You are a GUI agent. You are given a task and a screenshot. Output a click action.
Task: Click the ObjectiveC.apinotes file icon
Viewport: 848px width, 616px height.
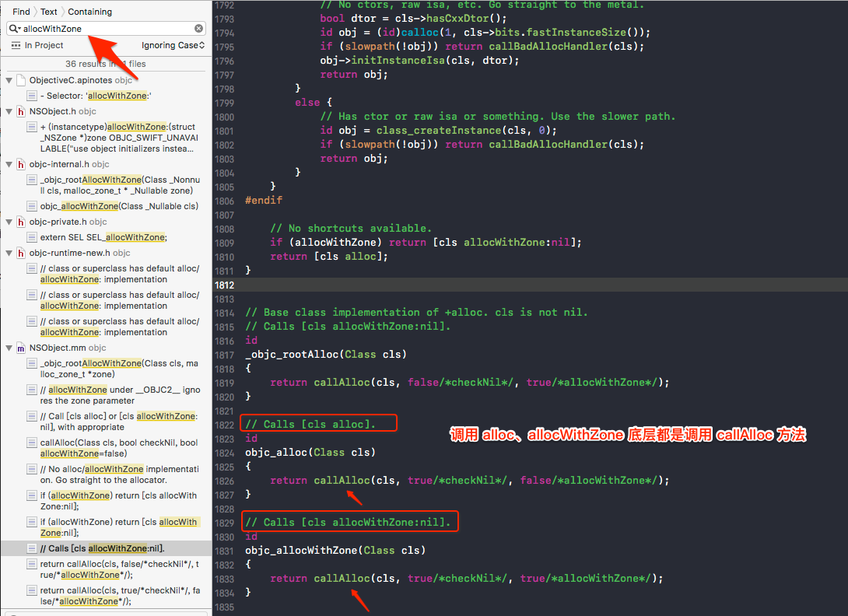[21, 81]
